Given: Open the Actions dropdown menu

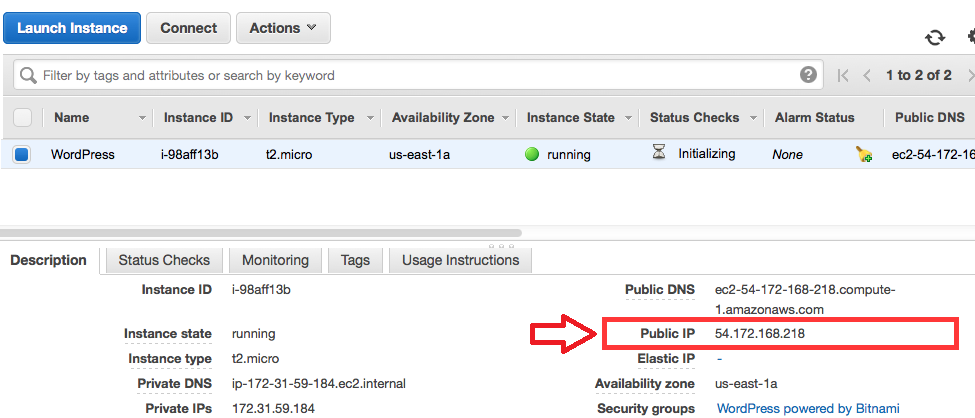Looking at the screenshot, I should click(283, 28).
